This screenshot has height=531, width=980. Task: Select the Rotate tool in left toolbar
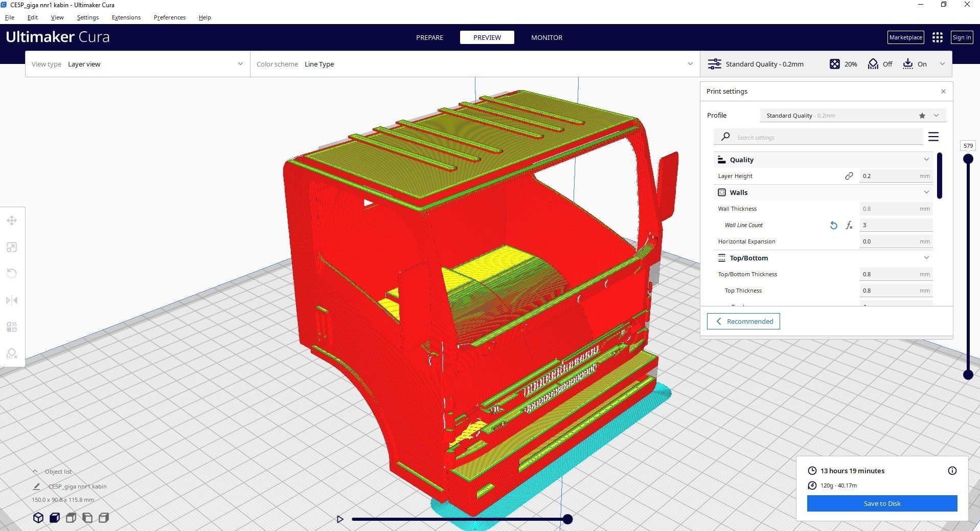(x=12, y=274)
